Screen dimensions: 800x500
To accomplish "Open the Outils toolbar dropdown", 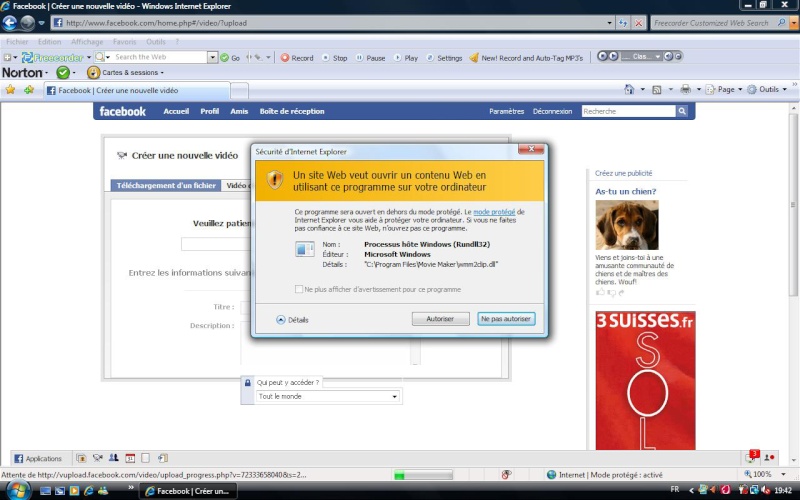I will (x=767, y=89).
